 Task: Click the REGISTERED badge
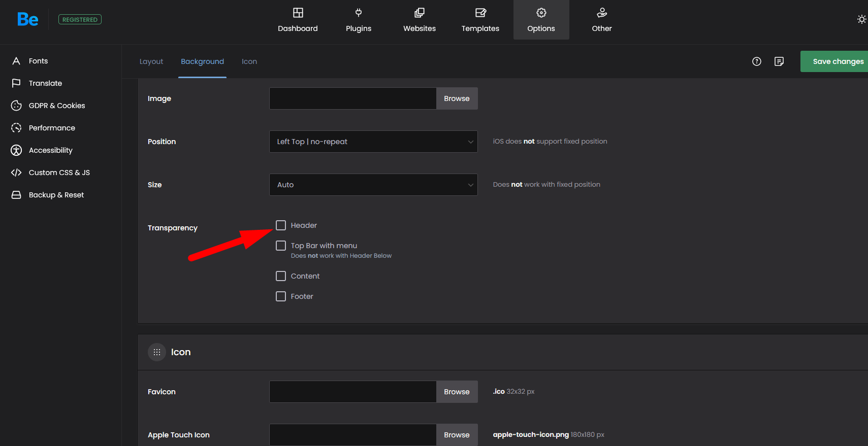(80, 19)
